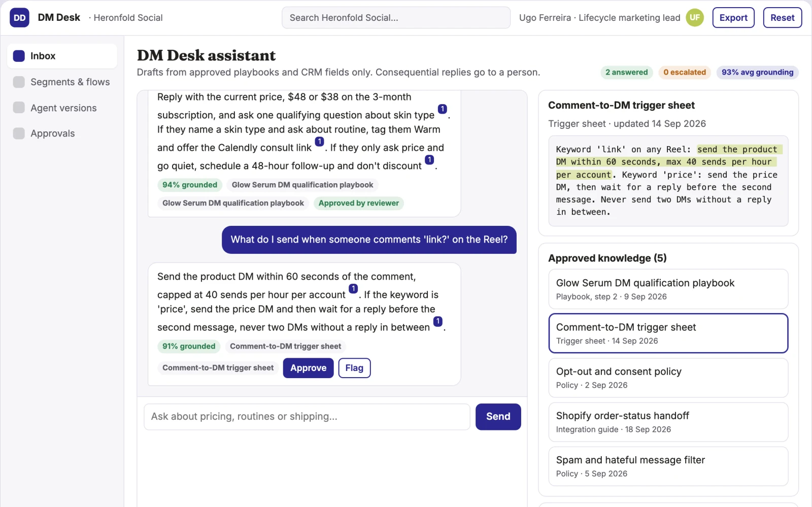Open Spam and hateful message filter card
The width and height of the screenshot is (812, 507).
pos(668,466)
